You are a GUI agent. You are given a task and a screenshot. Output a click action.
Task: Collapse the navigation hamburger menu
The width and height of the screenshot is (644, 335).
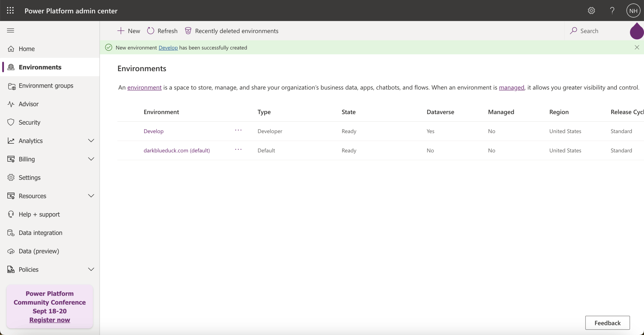[x=11, y=30]
